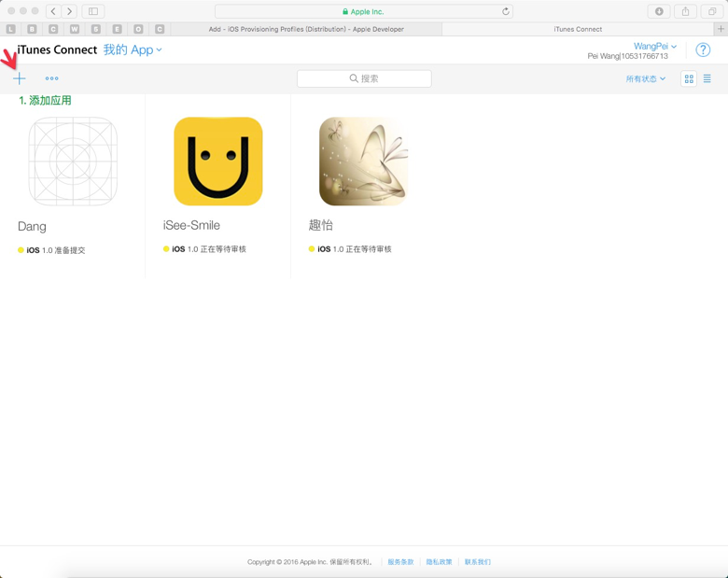Click the Apple Inc. address bar
This screenshot has height=578, width=728.
(364, 11)
